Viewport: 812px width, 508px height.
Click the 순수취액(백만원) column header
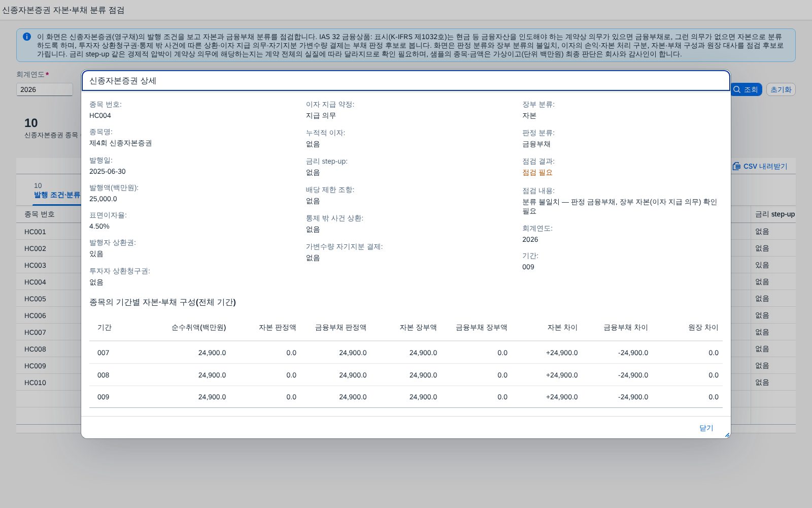pyautogui.click(x=198, y=328)
